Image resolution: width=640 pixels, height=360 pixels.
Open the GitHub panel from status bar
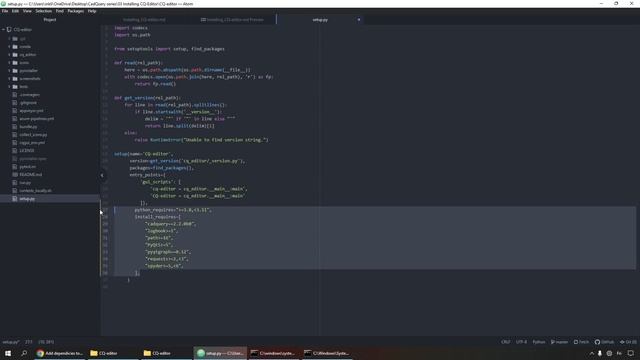pos(604,342)
